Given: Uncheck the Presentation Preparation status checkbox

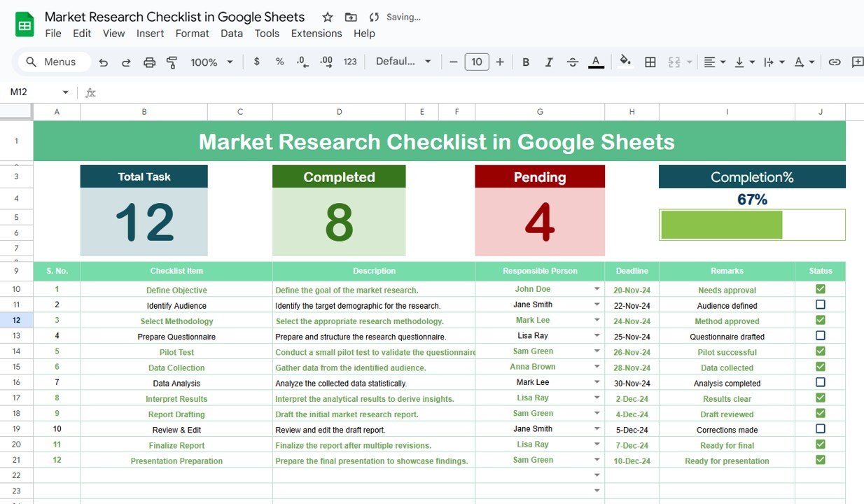Looking at the screenshot, I should coord(821,460).
